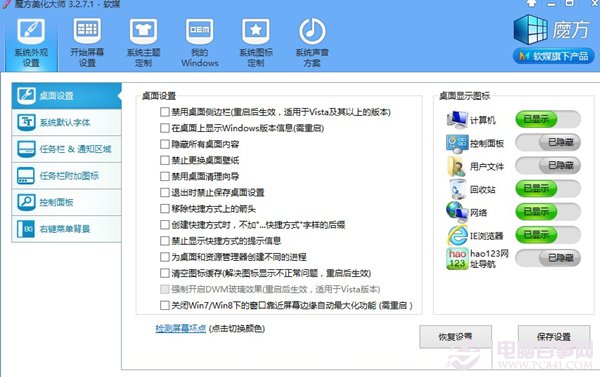Click the IE浏览器 icon
Screen dimensions: 600x377
click(x=458, y=235)
